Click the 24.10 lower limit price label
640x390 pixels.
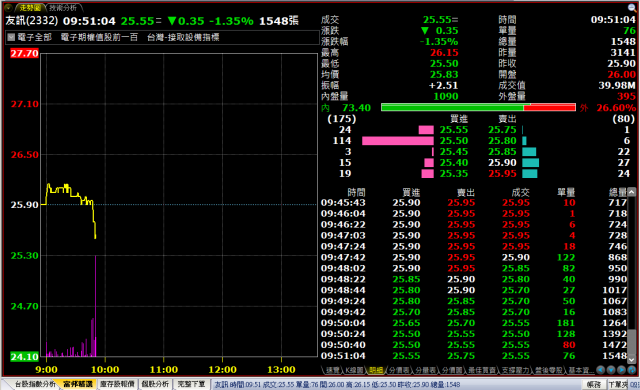(24, 357)
